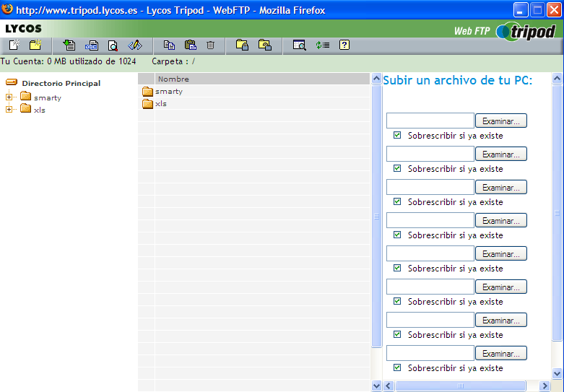564x392 pixels.
Task: Click the smarty folder icon in the file list
Action: [x=147, y=92]
